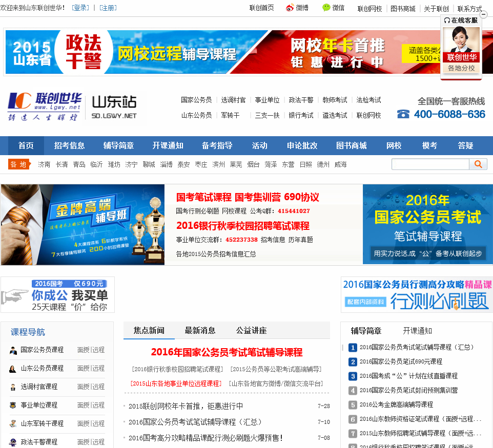Collapse the online customer service widget
Screen dimensions: 493x448
coord(484,14)
